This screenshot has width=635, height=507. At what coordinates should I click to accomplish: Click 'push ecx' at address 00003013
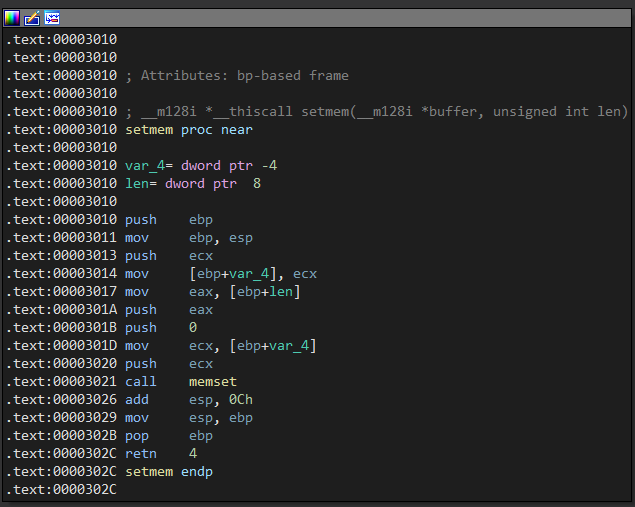169,256
